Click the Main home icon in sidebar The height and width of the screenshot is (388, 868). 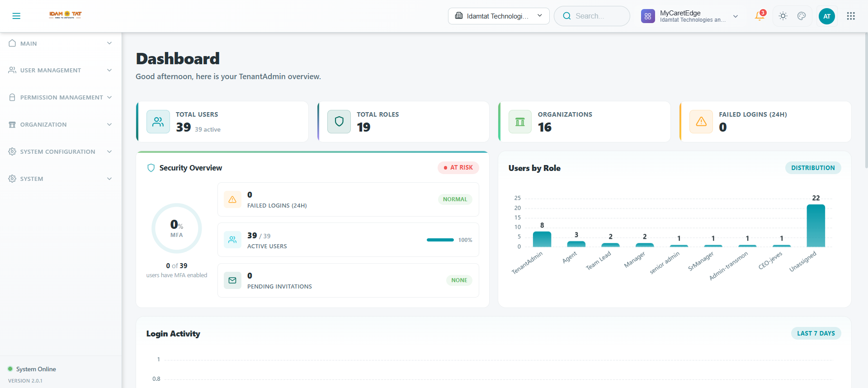pos(12,43)
